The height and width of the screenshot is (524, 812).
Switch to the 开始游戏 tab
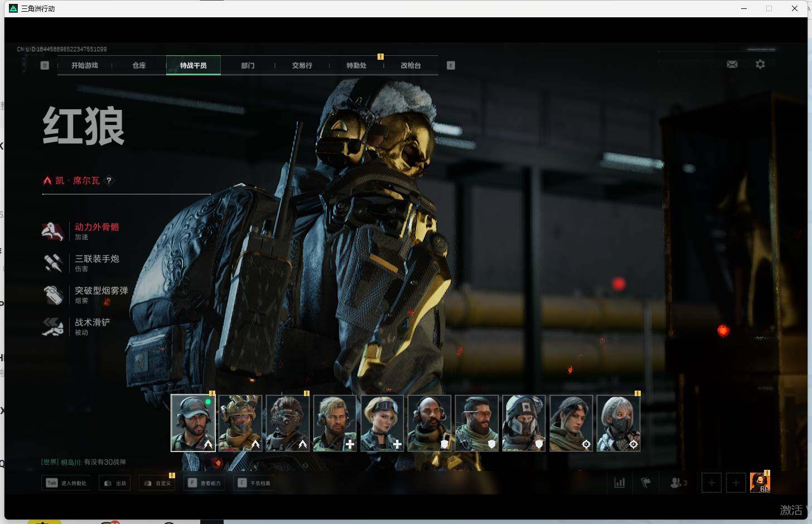[85, 65]
